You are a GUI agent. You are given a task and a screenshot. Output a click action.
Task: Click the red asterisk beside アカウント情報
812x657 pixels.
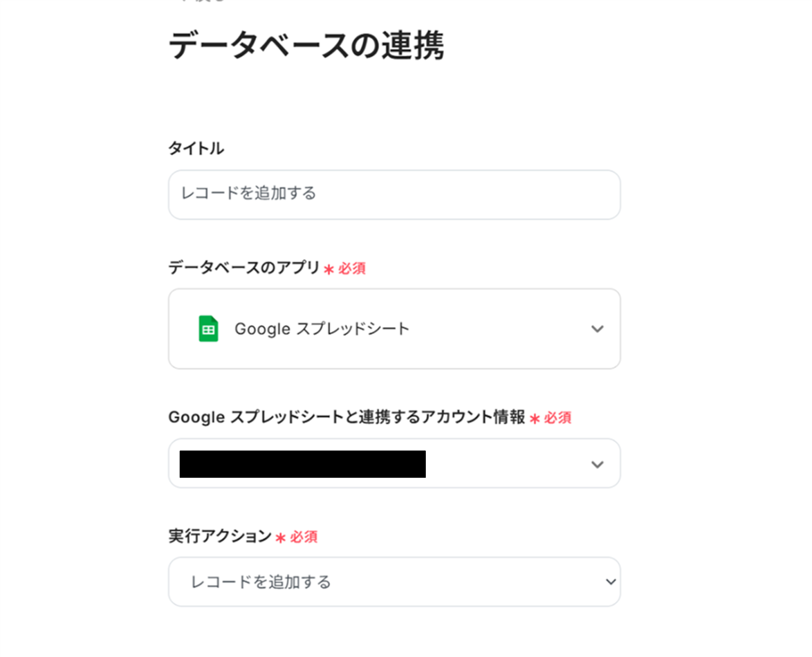point(534,419)
